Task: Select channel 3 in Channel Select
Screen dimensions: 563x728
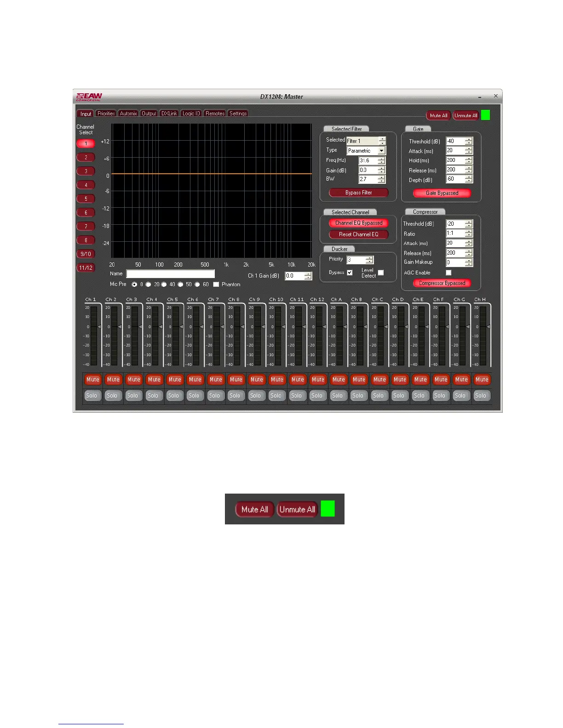Action: [x=86, y=171]
